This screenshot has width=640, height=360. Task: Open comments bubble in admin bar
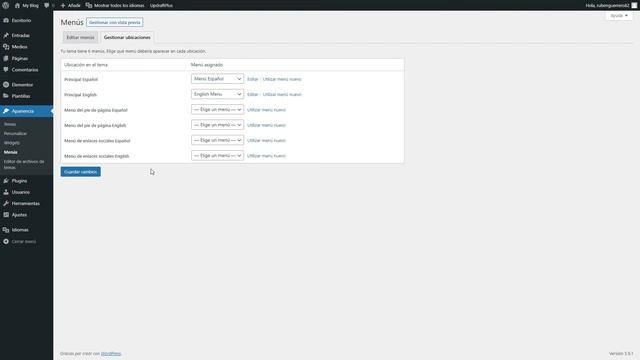(47, 5)
